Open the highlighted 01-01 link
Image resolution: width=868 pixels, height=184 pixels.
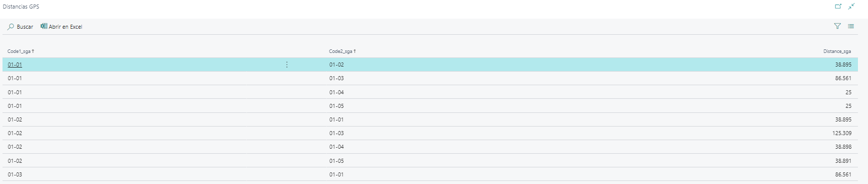15,65
